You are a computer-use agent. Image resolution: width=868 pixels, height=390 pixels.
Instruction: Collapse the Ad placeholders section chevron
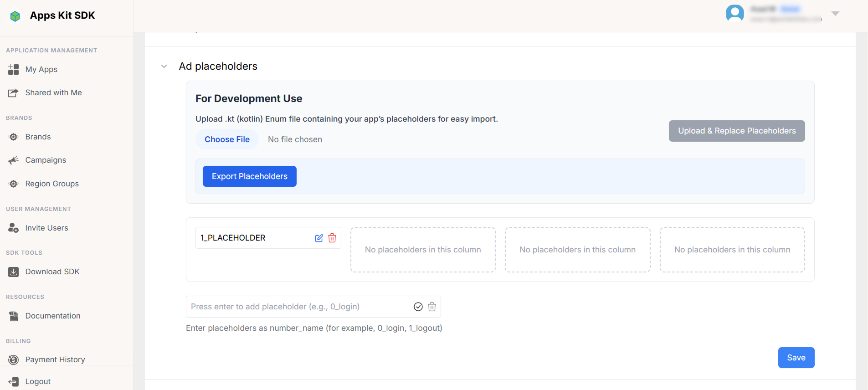pyautogui.click(x=164, y=67)
